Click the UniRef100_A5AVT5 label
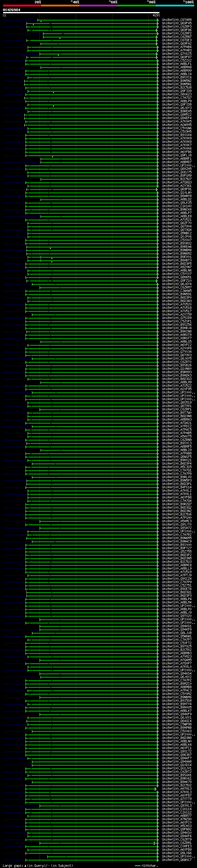The height and width of the screenshot is (868, 197). pyautogui.click(x=176, y=436)
